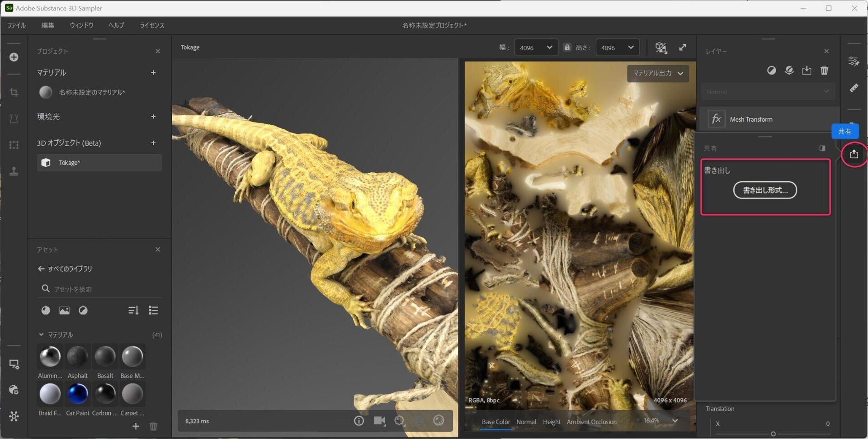Add a new material with plus icon
The width and height of the screenshot is (868, 439).
pyautogui.click(x=153, y=72)
